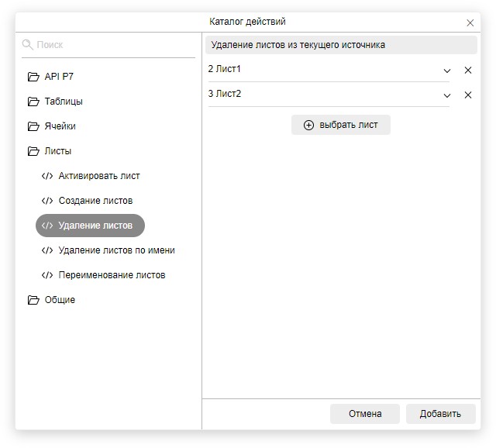The width and height of the screenshot is (496, 448).
Task: Click the Общие folder icon
Action: [x=33, y=300]
